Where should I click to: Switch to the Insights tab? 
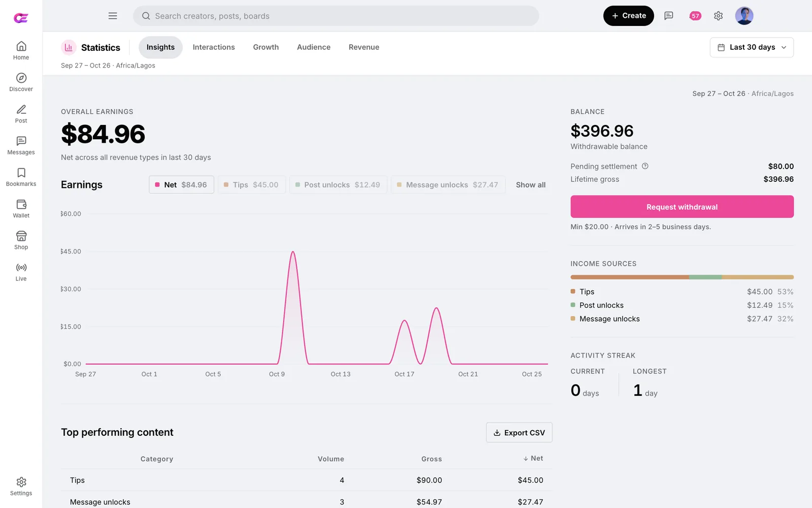[160, 47]
